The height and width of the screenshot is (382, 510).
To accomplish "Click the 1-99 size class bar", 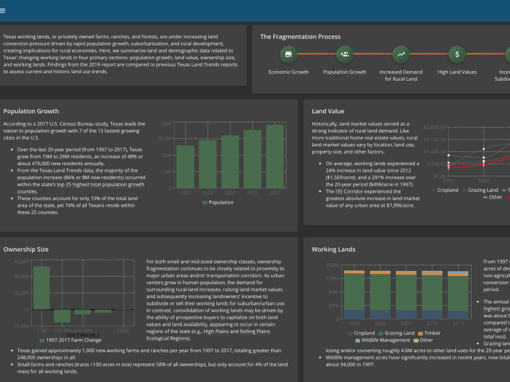I will tap(42, 288).
